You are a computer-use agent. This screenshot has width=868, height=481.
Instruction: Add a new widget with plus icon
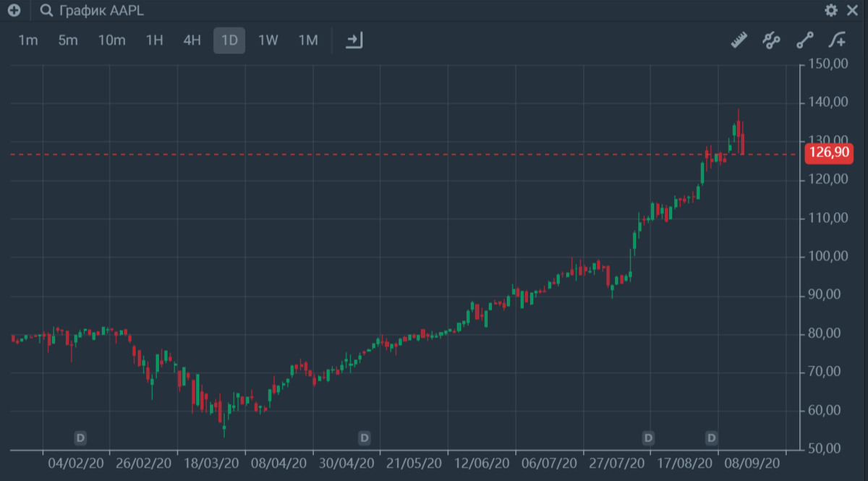click(14, 11)
